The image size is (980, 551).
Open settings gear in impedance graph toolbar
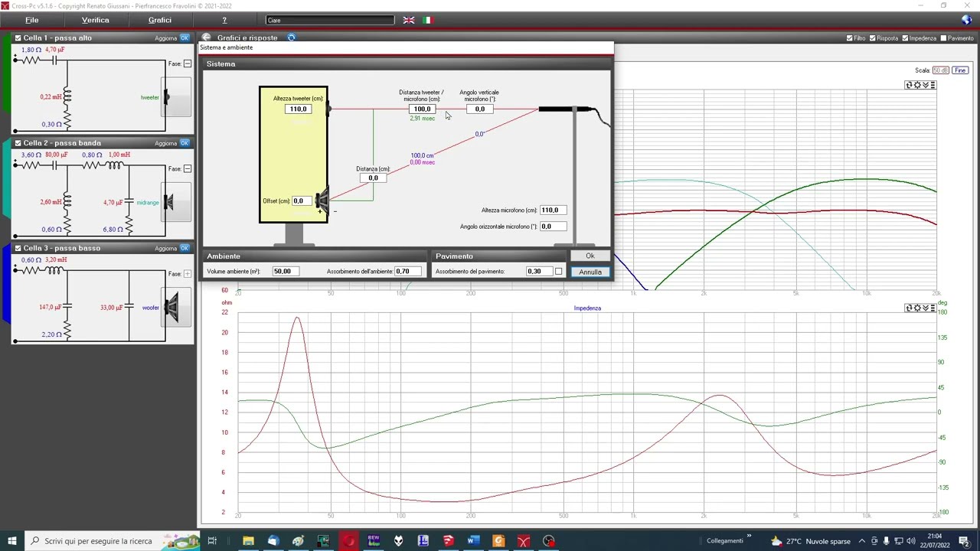click(917, 308)
